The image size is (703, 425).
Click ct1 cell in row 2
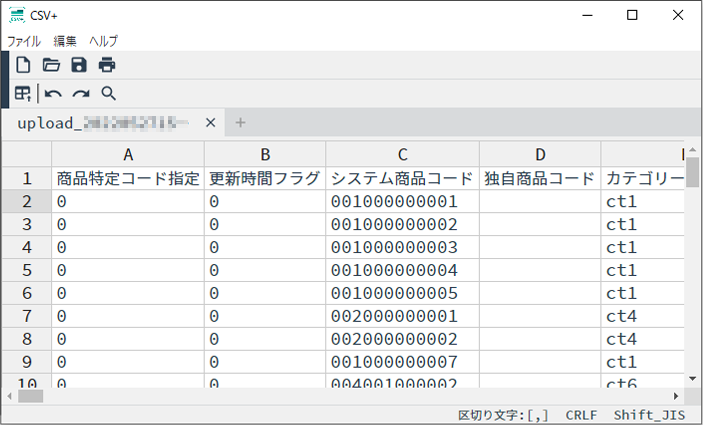(642, 201)
